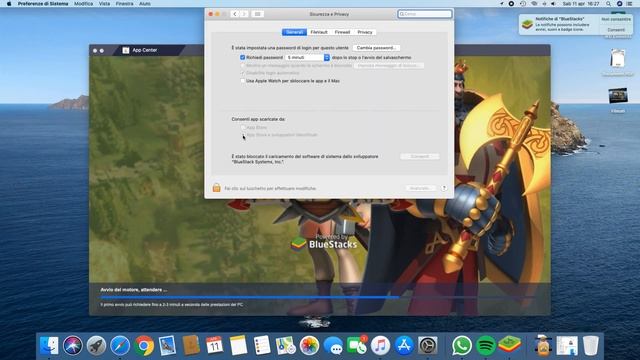Open BlueStacks icon in the Dock
Viewport: 640px width, 360px height.
tap(509, 345)
